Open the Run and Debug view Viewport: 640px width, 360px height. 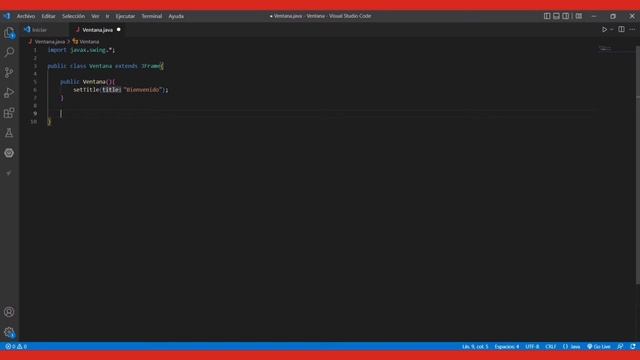(x=9, y=93)
